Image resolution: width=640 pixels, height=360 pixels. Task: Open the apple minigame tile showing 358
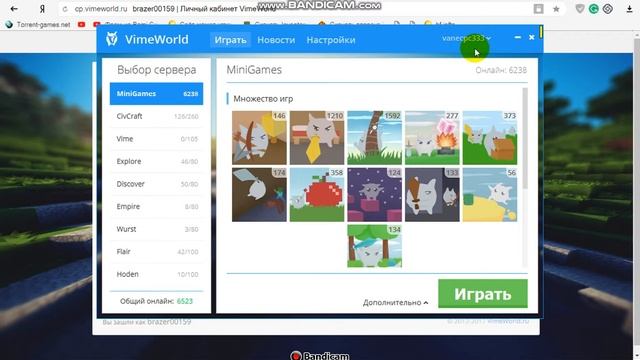pyautogui.click(x=317, y=195)
